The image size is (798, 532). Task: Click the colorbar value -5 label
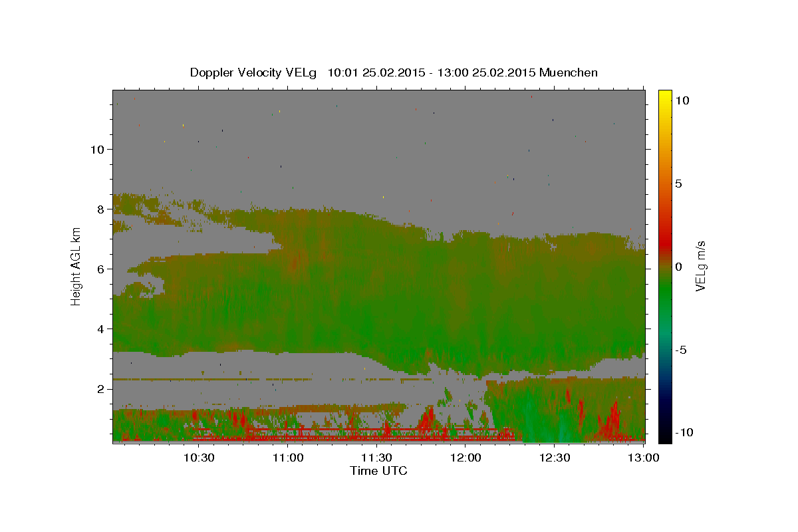(681, 350)
